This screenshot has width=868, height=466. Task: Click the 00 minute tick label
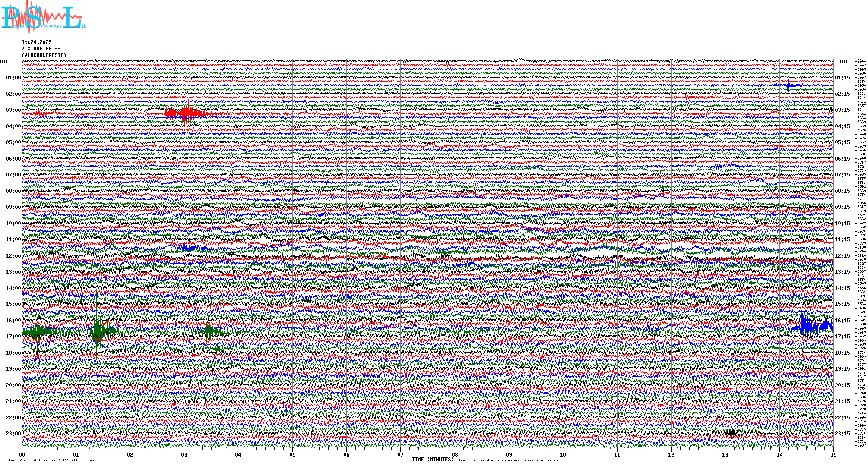coord(22,454)
